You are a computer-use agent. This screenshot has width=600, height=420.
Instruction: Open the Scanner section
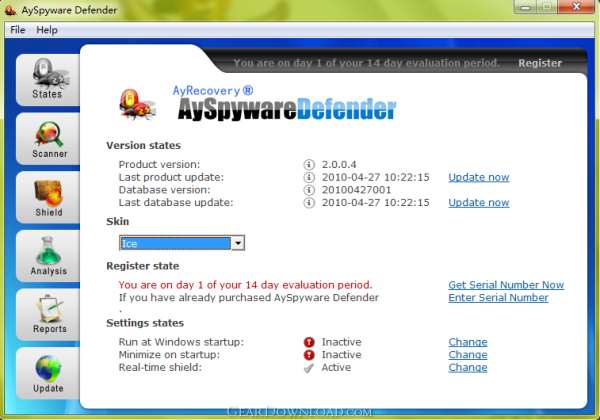(47, 139)
